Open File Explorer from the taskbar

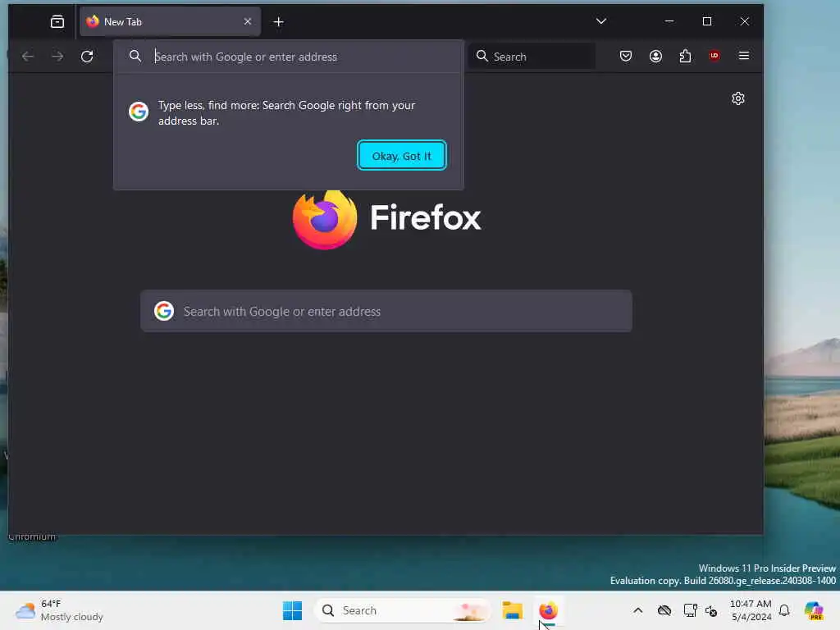[x=512, y=610]
